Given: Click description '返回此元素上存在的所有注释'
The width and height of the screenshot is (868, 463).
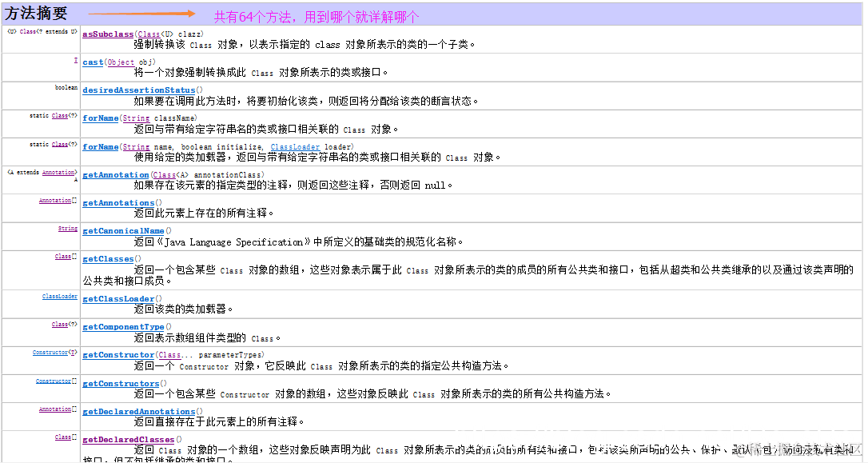Looking at the screenshot, I should tap(204, 214).
